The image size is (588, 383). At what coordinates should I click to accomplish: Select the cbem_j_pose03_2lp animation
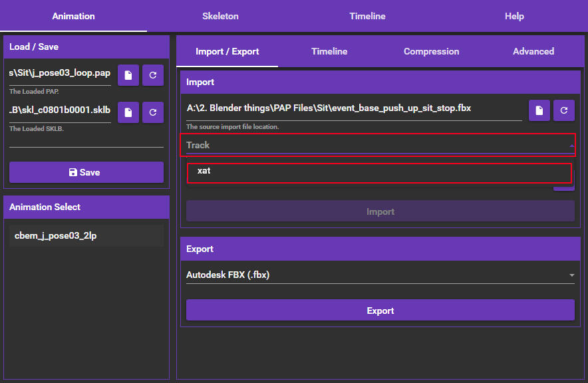point(86,235)
